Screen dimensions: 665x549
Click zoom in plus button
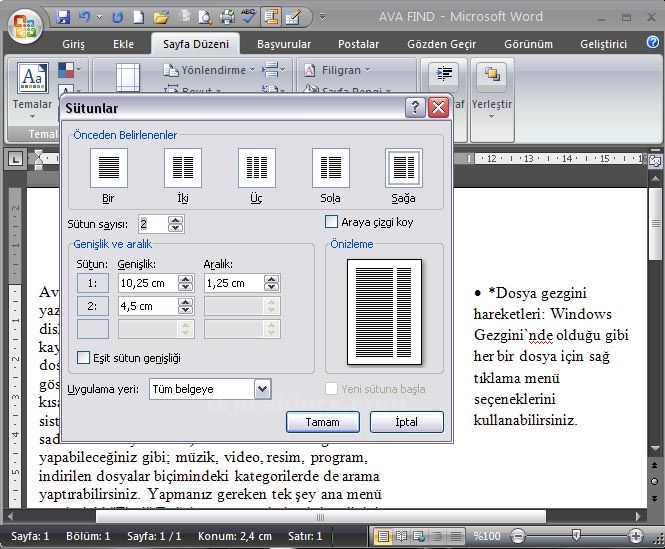pos(635,536)
